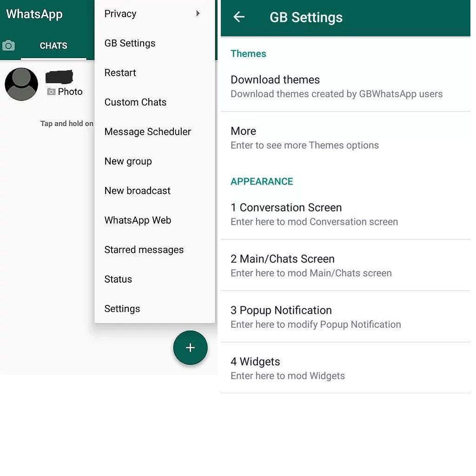Tap the Themes section heading

(248, 53)
